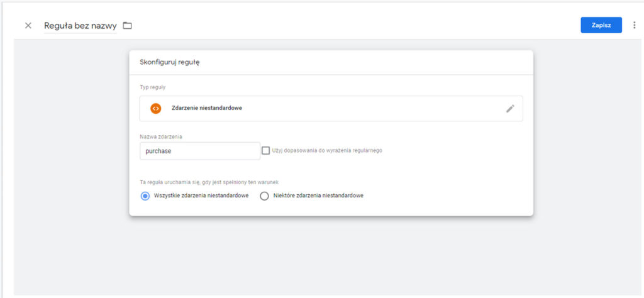This screenshot has width=644, height=298.
Task: Click the empty gray area below the card
Action: tap(331, 255)
